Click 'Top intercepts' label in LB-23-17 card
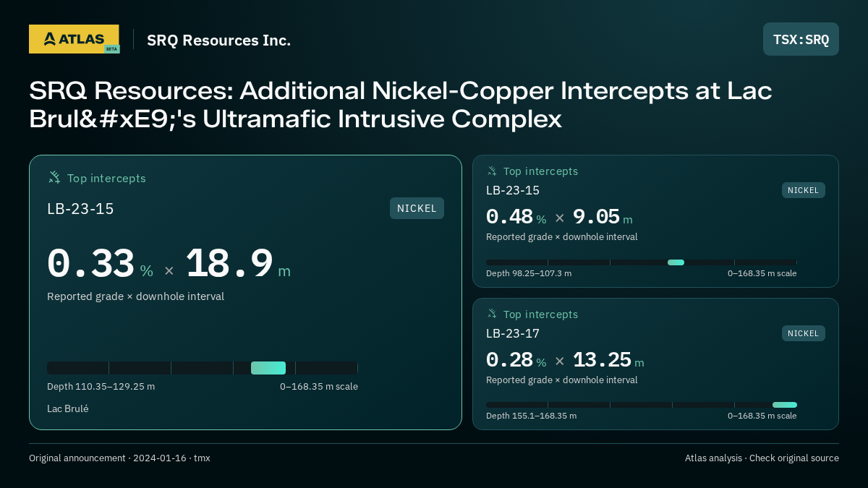The image size is (868, 488). tap(540, 314)
